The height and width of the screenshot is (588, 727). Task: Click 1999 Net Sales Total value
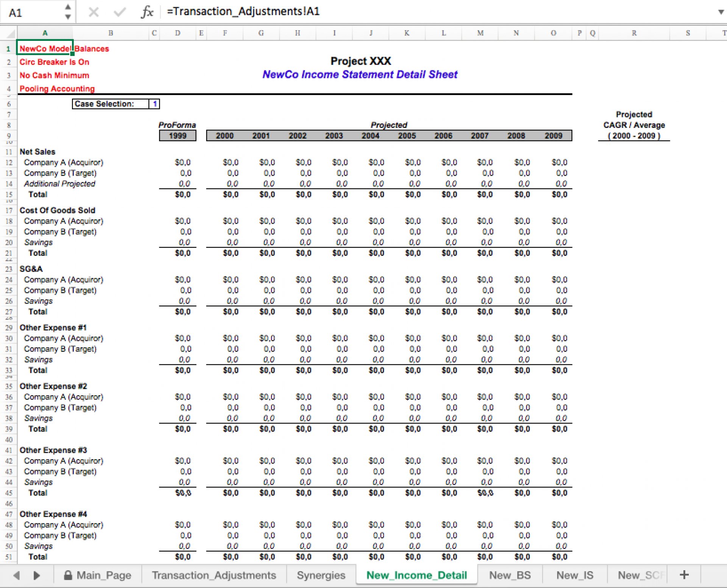[x=183, y=194]
